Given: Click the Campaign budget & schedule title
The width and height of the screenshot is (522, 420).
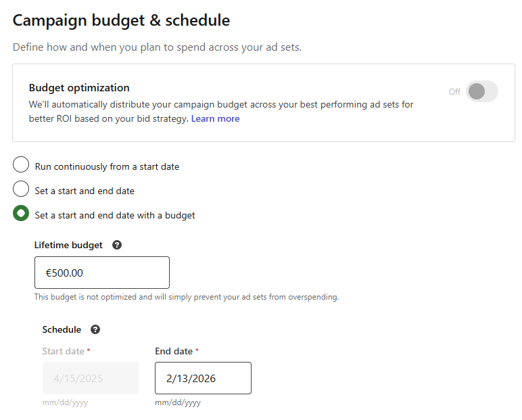Looking at the screenshot, I should click(121, 20).
